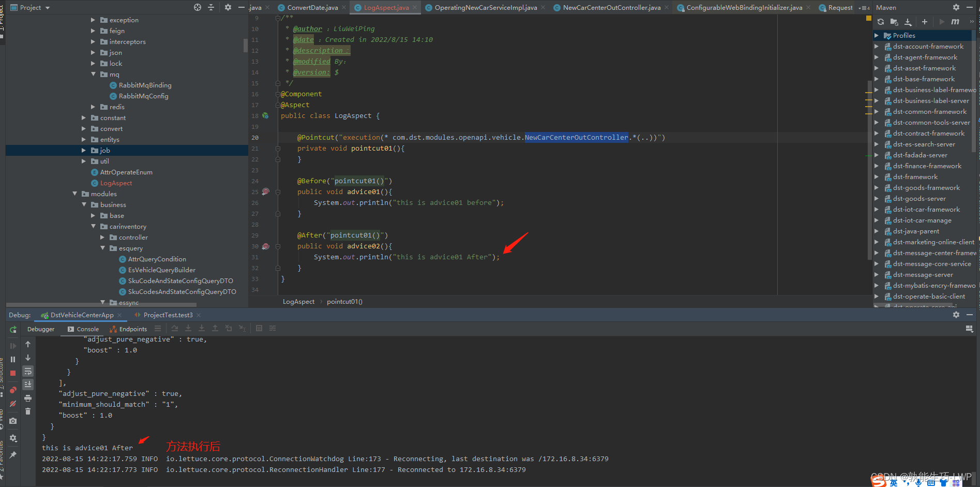Image resolution: width=980 pixels, height=487 pixels.
Task: Rerun DstVehicleCenterApp with the rerun icon
Action: pos(13,330)
